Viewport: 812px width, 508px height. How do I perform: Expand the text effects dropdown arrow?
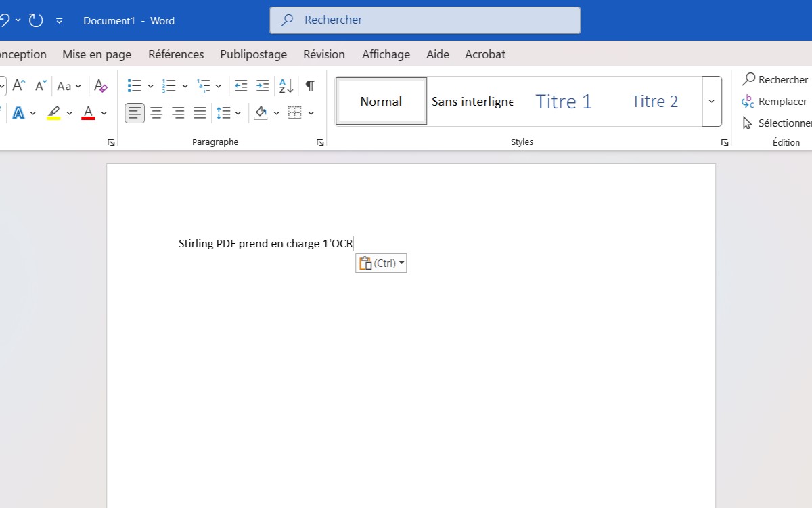click(32, 113)
